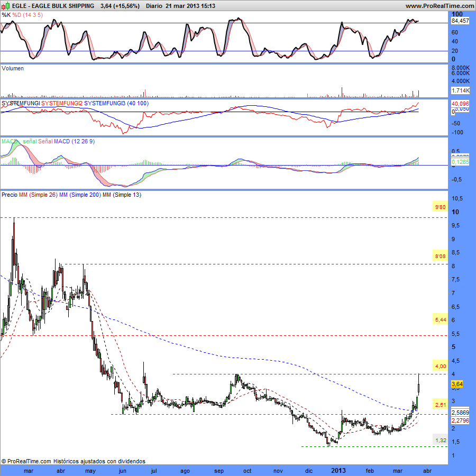Click the MM (Simple 13) label

122,195
